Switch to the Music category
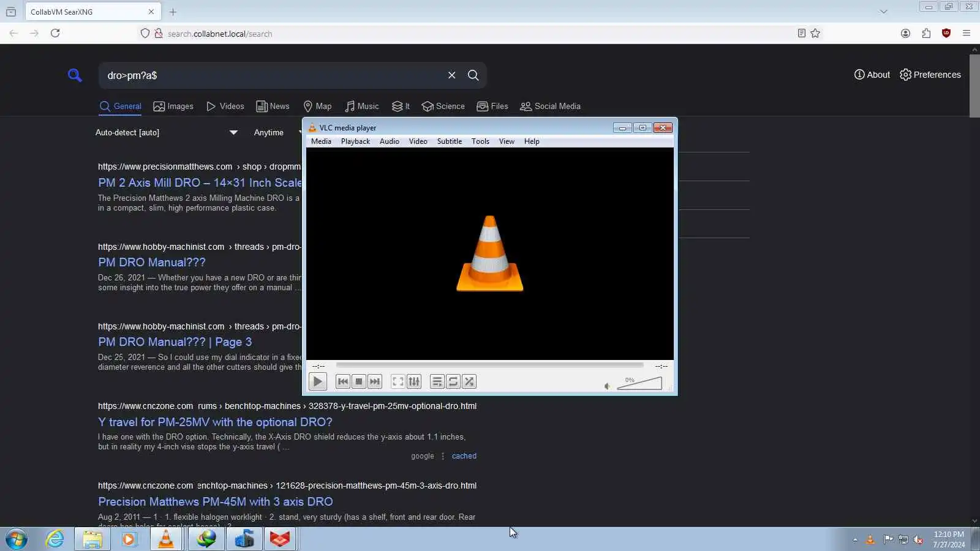The width and height of the screenshot is (980, 551). pos(362,107)
